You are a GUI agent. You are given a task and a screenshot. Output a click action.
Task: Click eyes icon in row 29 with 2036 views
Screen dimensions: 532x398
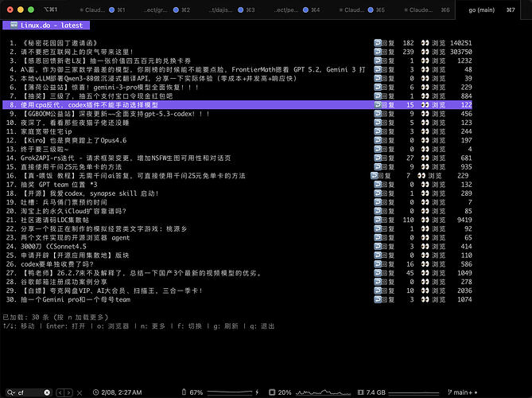pyautogui.click(x=425, y=291)
